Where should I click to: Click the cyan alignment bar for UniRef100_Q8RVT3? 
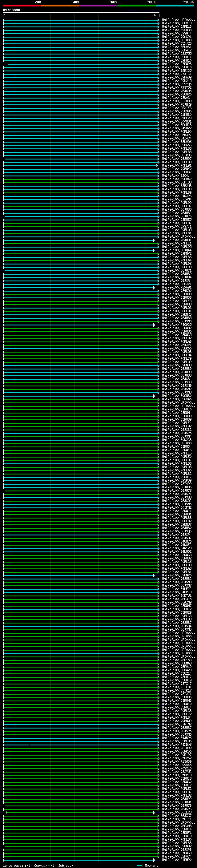pyautogui.click(x=81, y=24)
